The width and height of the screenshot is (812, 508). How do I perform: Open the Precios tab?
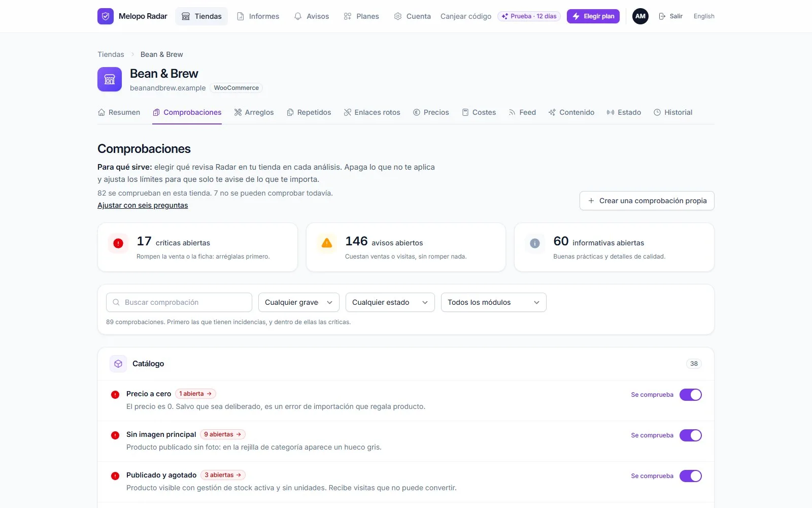point(431,112)
